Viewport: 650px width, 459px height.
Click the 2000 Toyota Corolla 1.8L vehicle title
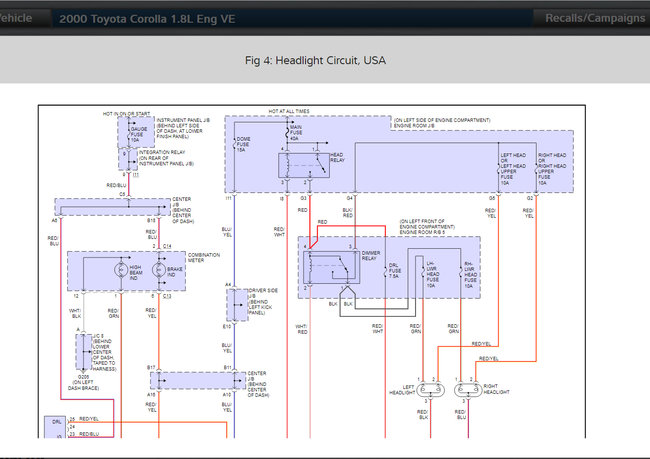[147, 19]
